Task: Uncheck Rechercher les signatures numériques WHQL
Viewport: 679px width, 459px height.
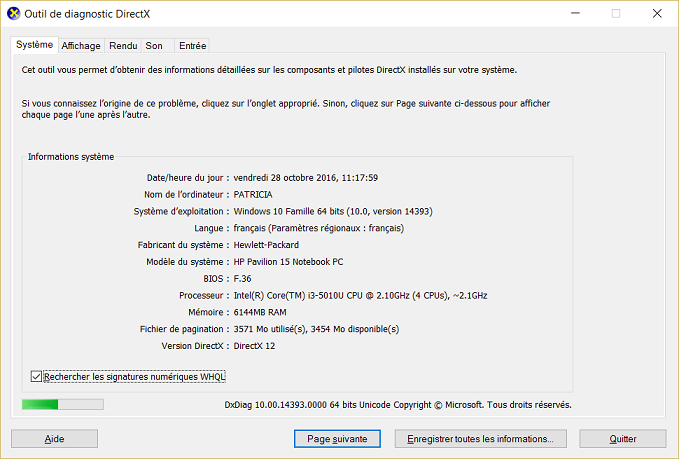Action: 37,376
